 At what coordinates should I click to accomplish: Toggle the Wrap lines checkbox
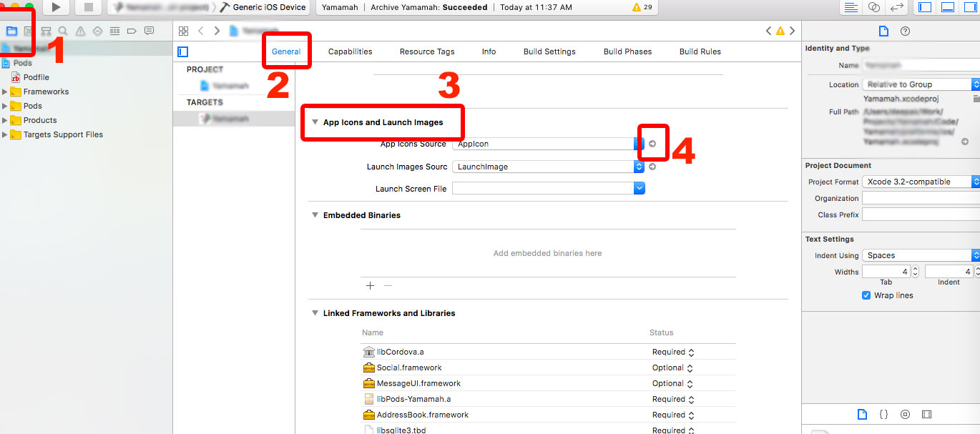pyautogui.click(x=866, y=295)
